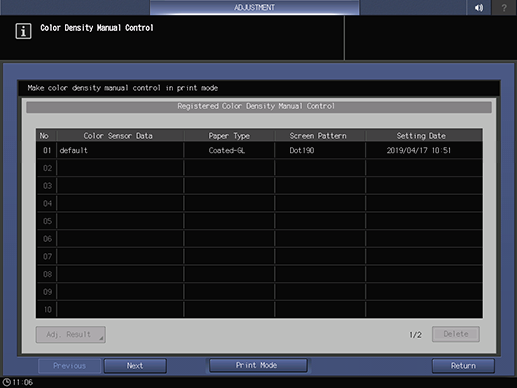Viewport: 517px width, 388px height.
Task: Open help with the question mark icon
Action: tap(504, 7)
